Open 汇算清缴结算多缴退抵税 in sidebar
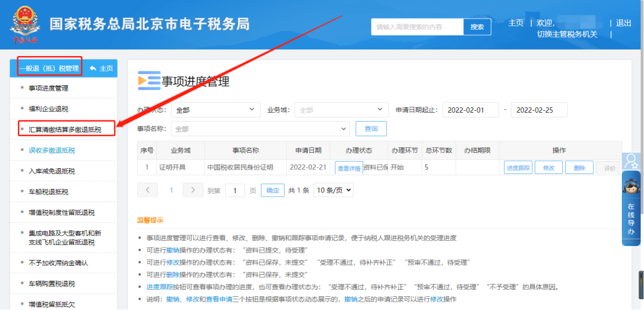This screenshot has height=310, width=644. (x=65, y=130)
